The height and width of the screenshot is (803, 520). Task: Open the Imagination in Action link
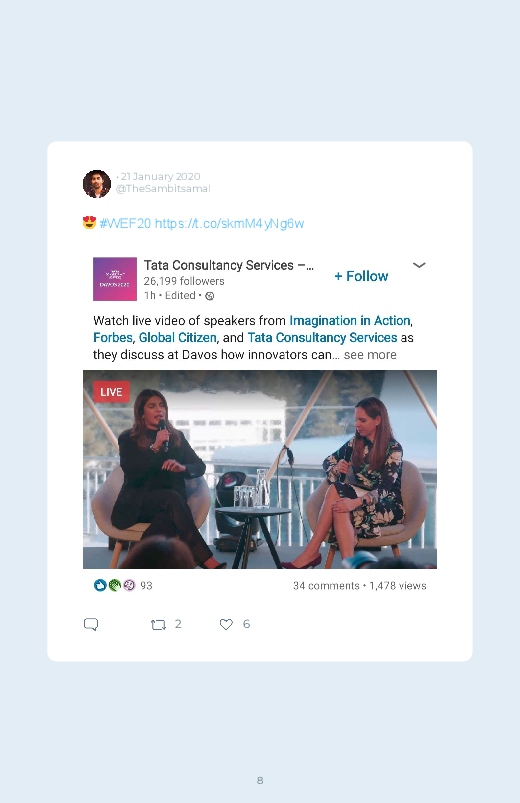pyautogui.click(x=350, y=321)
